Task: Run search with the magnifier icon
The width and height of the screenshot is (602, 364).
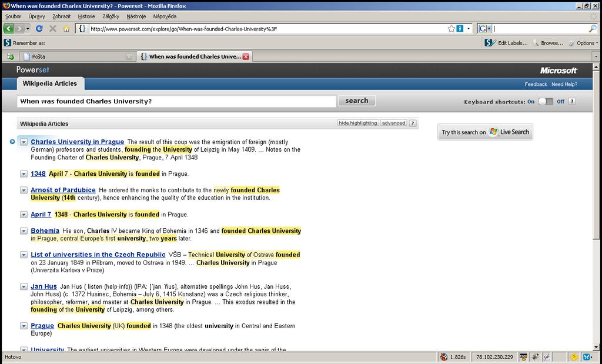Action: pyautogui.click(x=593, y=29)
